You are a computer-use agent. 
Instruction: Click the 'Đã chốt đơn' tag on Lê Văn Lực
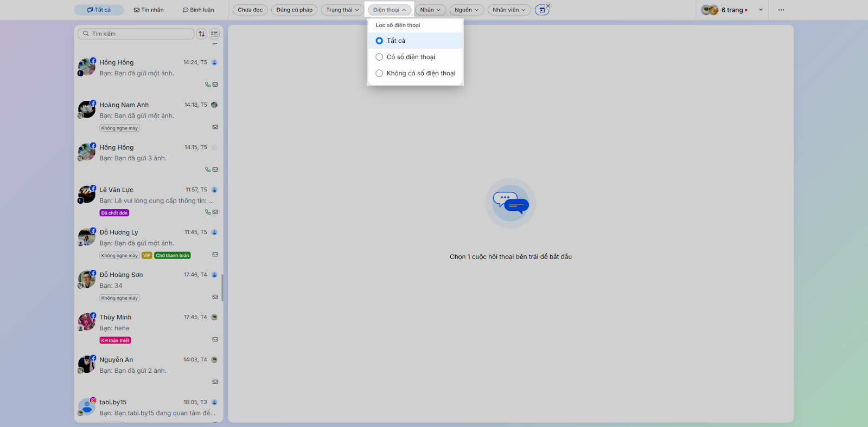[x=114, y=213]
